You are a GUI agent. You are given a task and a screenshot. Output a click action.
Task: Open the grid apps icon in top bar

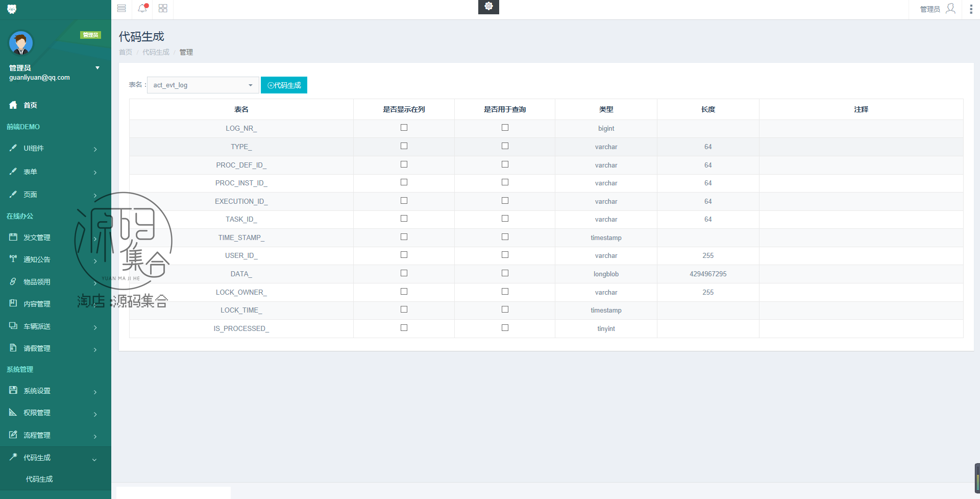coord(163,8)
